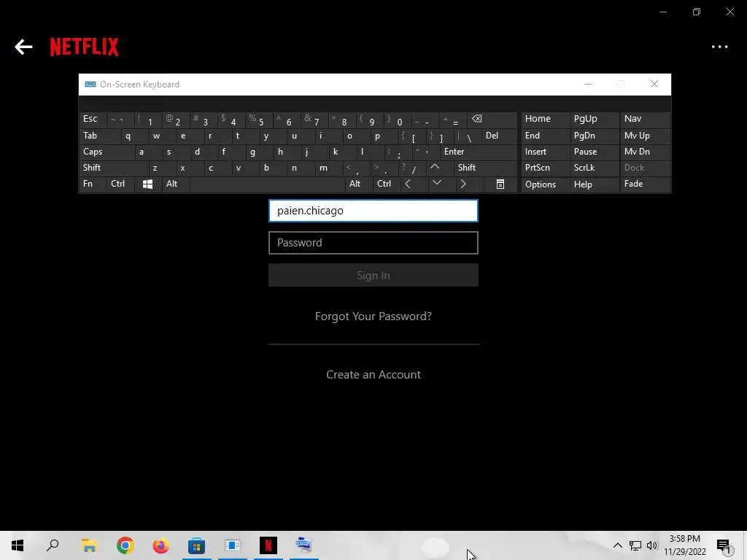747x560 pixels.
Task: Open volume control in system tray
Action: click(652, 545)
